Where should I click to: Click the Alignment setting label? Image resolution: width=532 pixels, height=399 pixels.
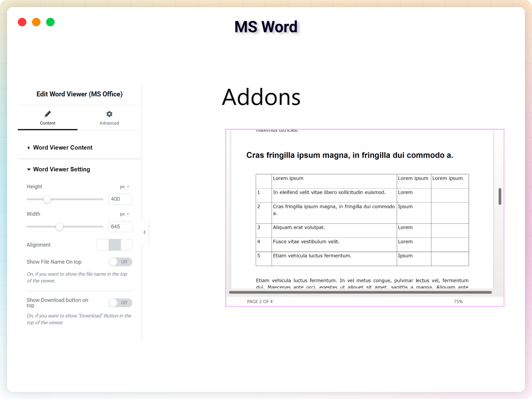(38, 245)
